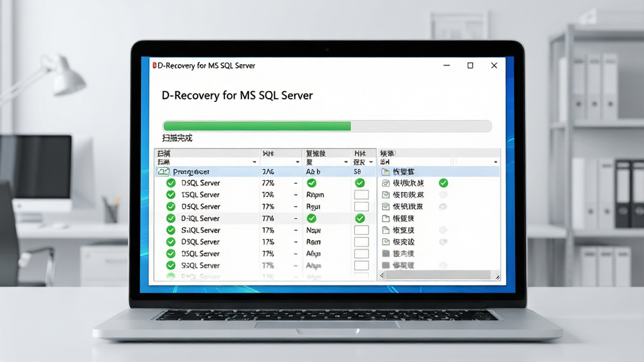This screenshot has width=644, height=362.
Task: Click the right panel horizontal scrollbar track
Action: pyautogui.click(x=438, y=275)
